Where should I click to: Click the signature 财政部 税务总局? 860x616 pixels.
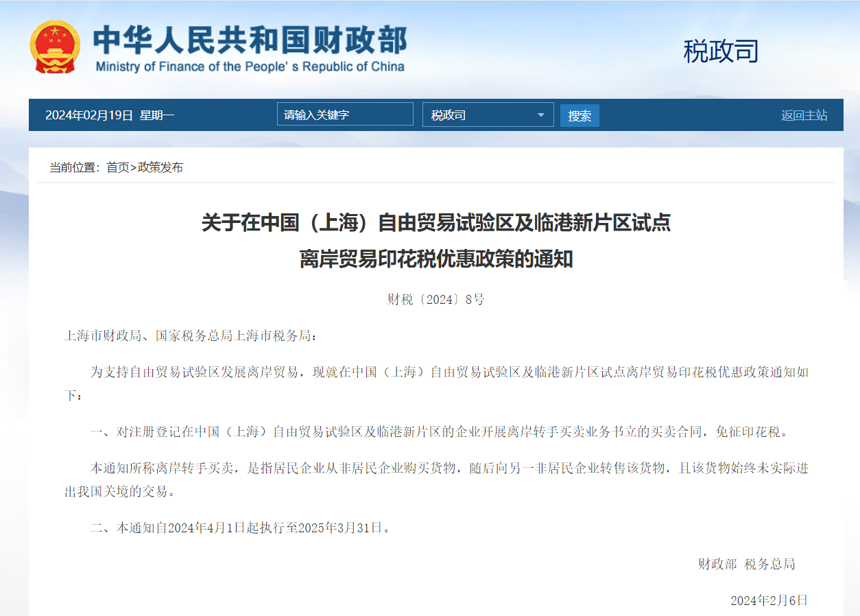[x=746, y=565]
